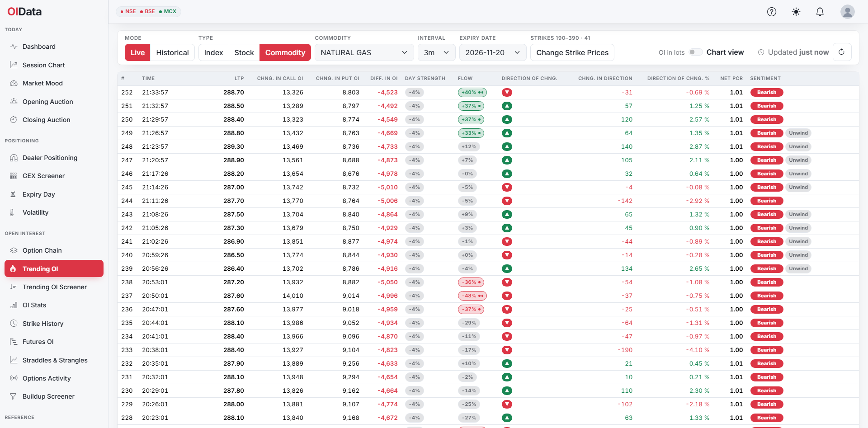Click the Unwind tag in row 249
The height and width of the screenshot is (428, 868).
point(798,133)
